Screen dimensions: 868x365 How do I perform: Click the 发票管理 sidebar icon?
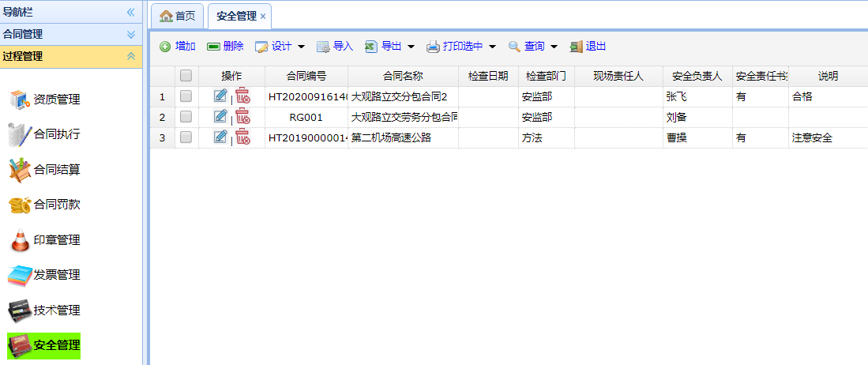[20, 275]
